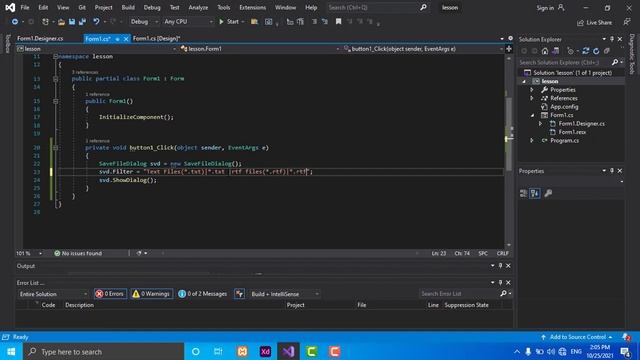Image resolution: width=640 pixels, height=360 pixels.
Task: Click the Property Pages wrench icon
Action: click(548, 193)
